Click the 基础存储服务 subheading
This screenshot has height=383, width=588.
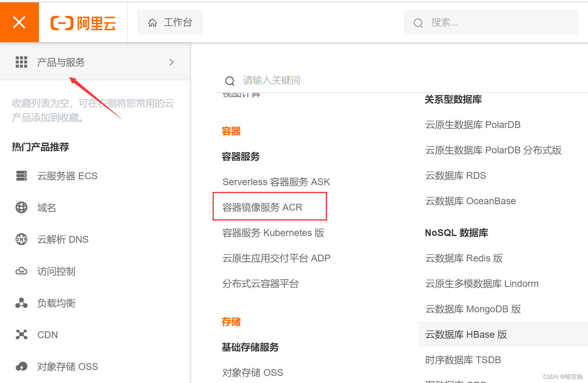tap(250, 347)
